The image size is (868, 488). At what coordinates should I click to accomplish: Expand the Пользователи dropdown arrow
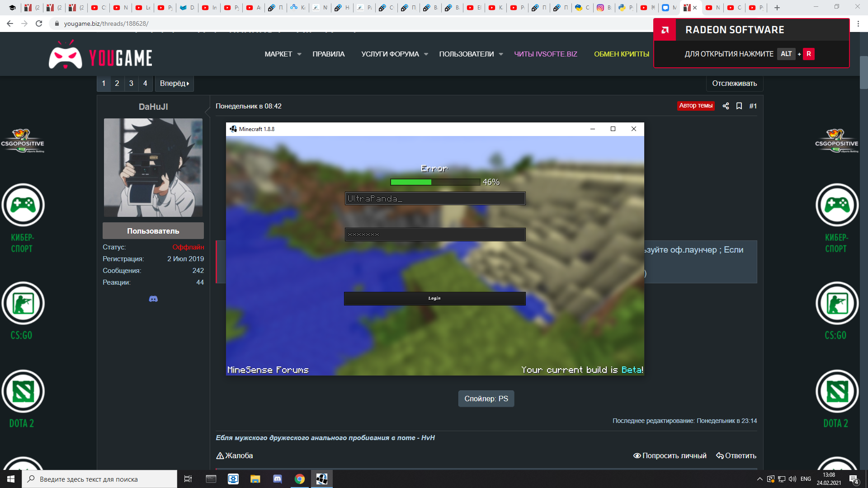[501, 54]
